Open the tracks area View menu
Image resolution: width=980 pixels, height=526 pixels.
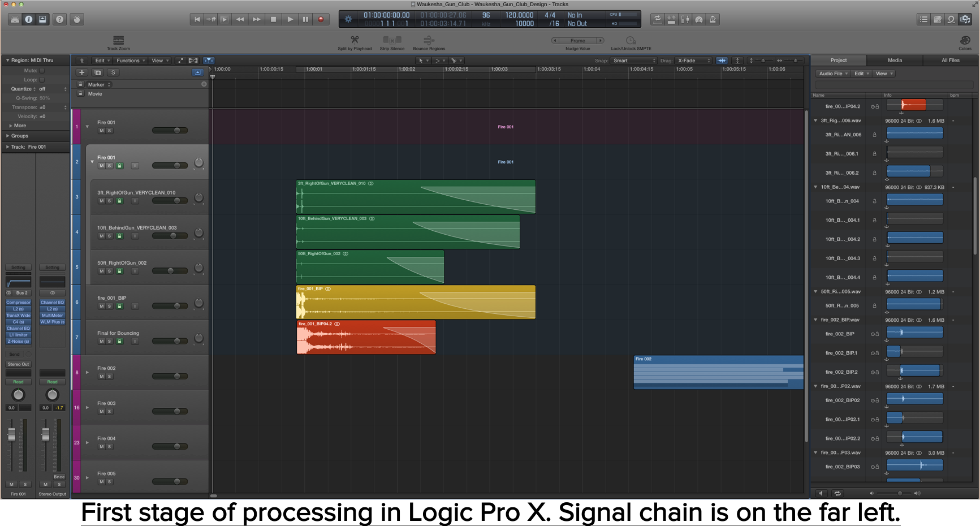[160, 61]
